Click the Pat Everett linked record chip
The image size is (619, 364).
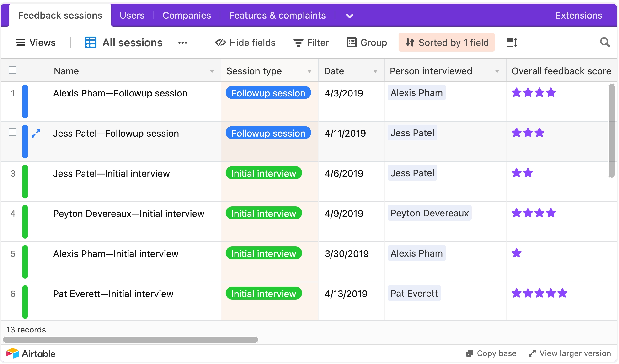[414, 293]
